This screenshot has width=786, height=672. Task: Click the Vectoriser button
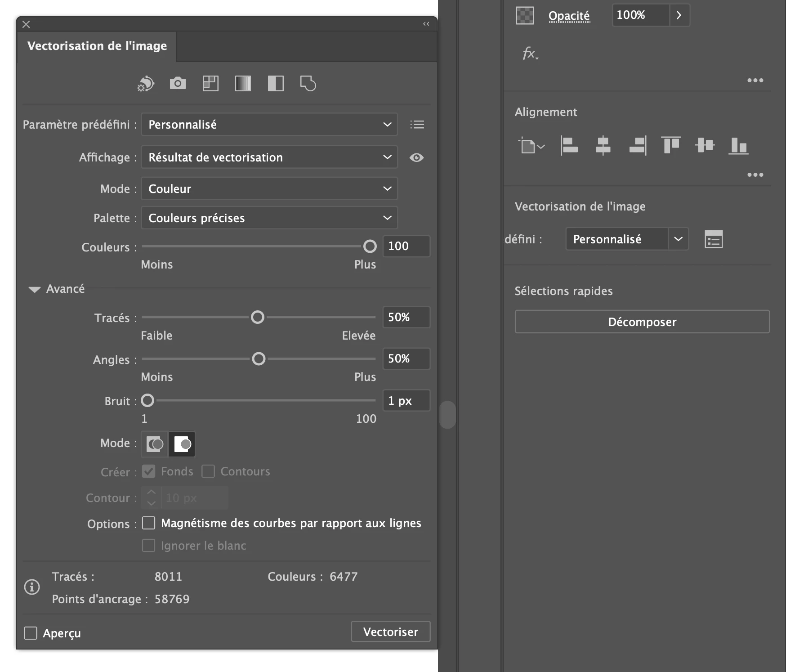[390, 632]
